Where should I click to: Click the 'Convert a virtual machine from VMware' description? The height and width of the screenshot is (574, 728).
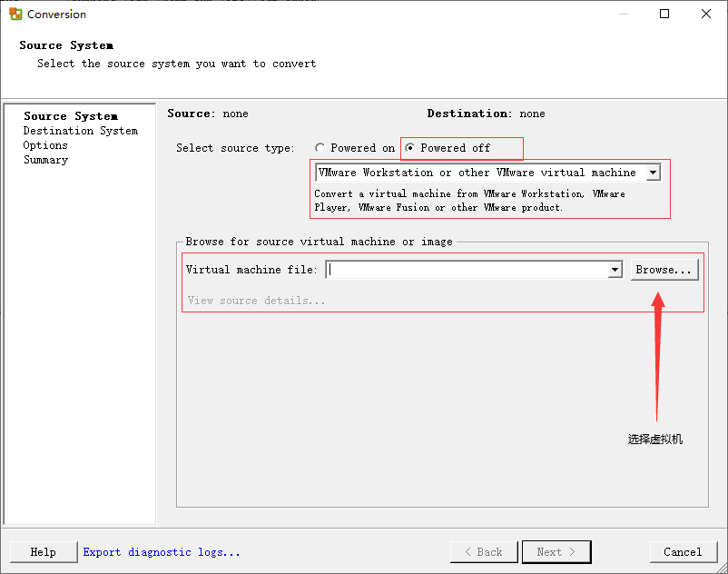click(x=469, y=201)
